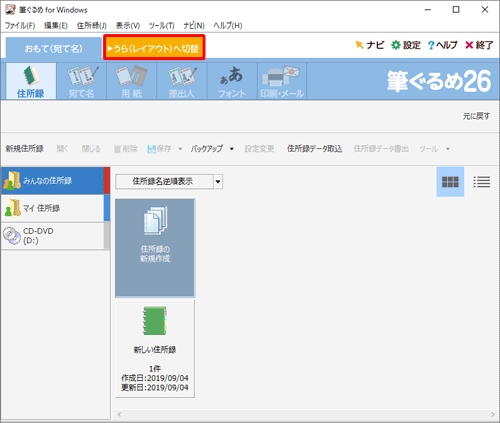Image resolution: width=500 pixels, height=423 pixels.
Task: Click the horizontal scrollbar left arrow
Action: tap(119, 414)
